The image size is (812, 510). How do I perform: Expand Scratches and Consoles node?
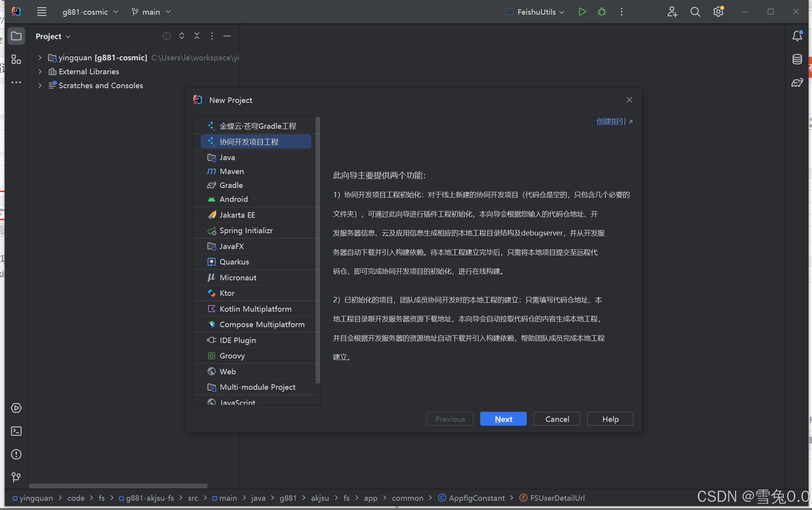coord(40,85)
